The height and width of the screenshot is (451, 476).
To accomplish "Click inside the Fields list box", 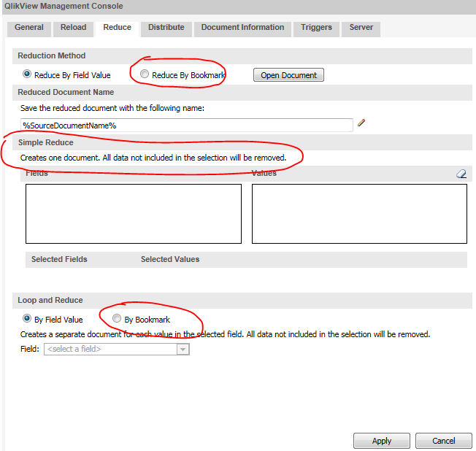I will pyautogui.click(x=134, y=214).
